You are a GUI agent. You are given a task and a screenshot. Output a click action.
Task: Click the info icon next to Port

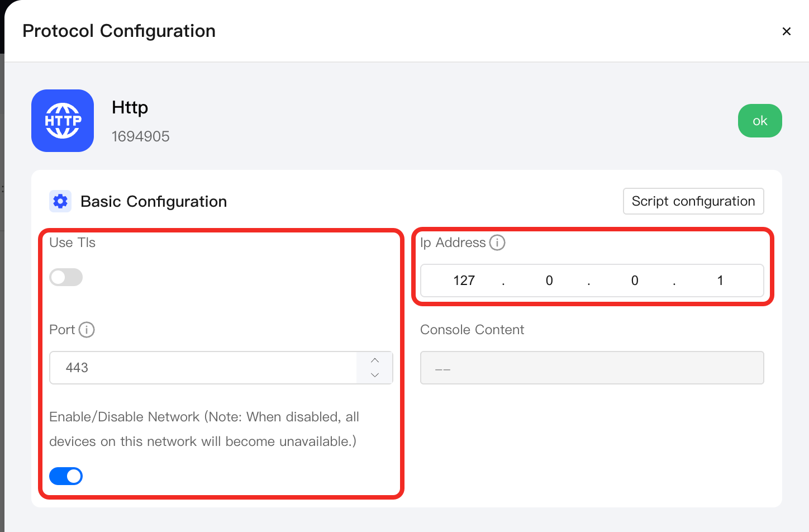click(87, 330)
